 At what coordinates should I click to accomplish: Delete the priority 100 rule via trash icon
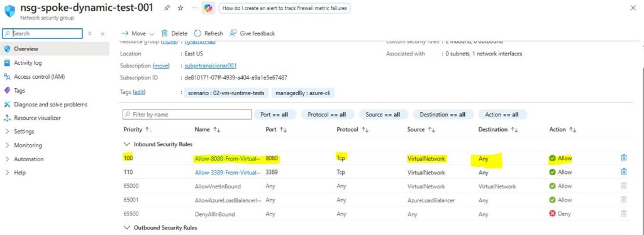click(624, 158)
